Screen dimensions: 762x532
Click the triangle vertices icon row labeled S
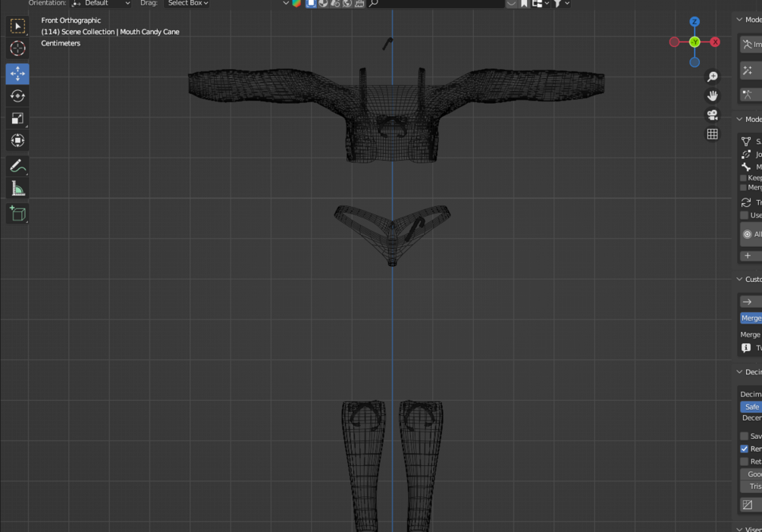[x=751, y=142]
